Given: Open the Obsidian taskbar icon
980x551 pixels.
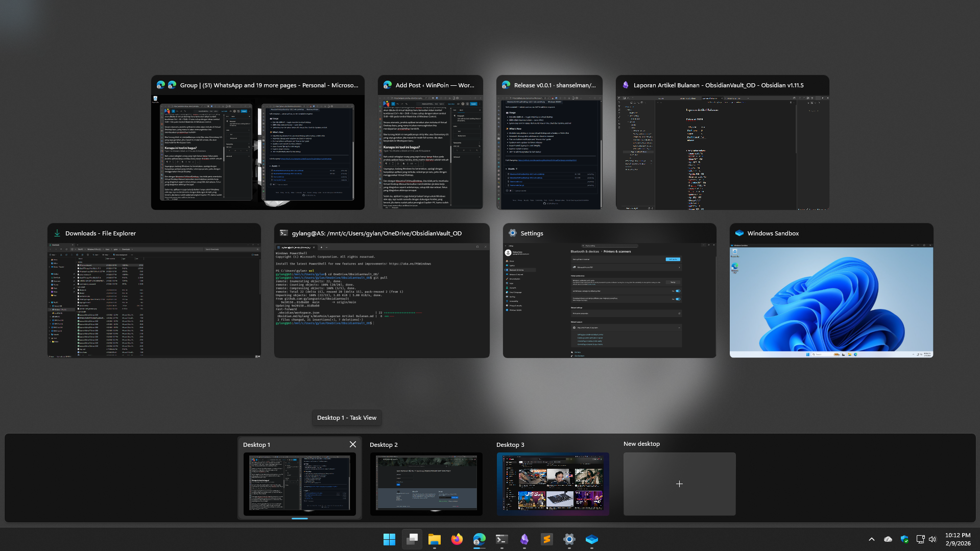Looking at the screenshot, I should coord(524,539).
